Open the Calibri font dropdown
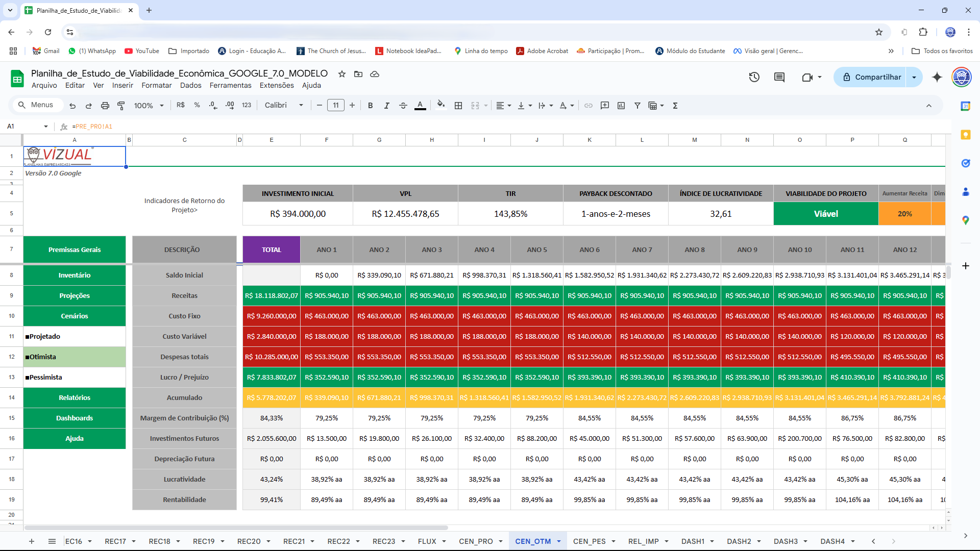 click(284, 106)
